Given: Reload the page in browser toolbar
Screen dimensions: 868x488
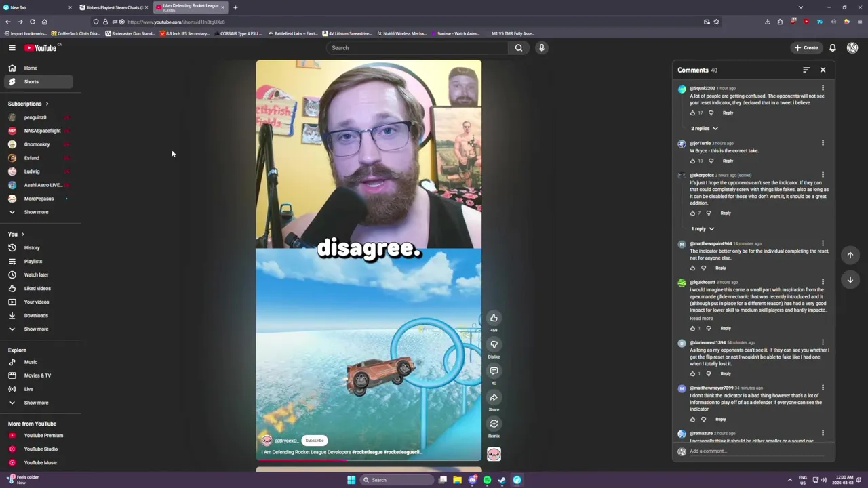Looking at the screenshot, I should click(x=32, y=22).
